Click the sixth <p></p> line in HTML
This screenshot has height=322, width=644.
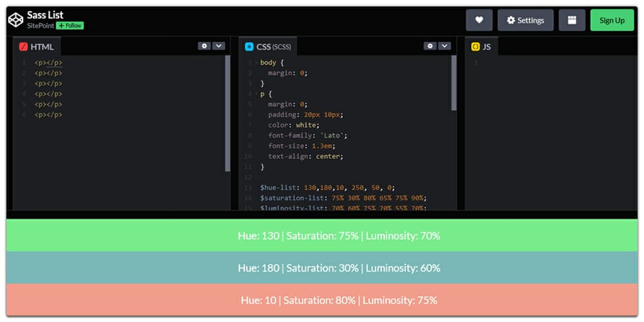(x=48, y=115)
